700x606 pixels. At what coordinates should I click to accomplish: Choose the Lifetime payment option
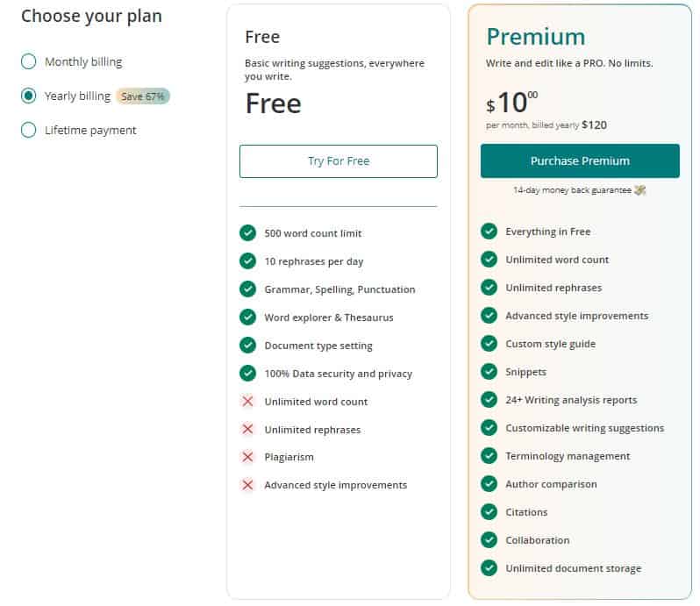[29, 131]
